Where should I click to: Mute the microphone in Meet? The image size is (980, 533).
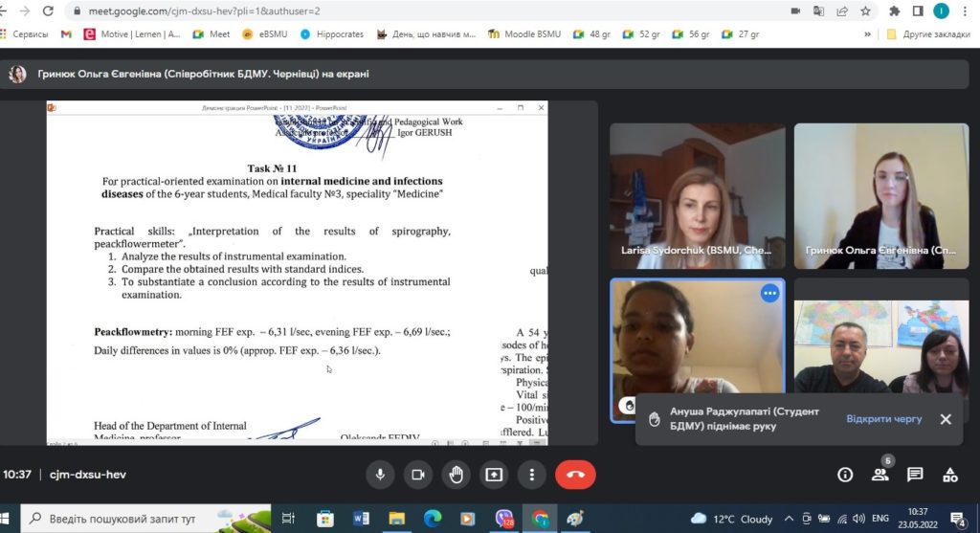[380, 475]
